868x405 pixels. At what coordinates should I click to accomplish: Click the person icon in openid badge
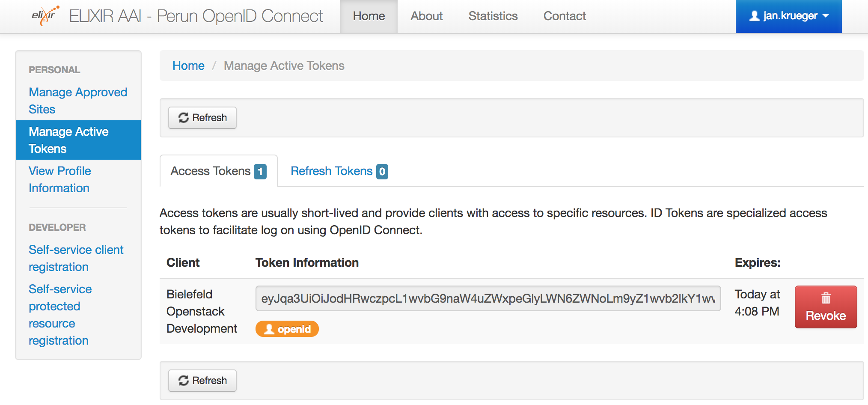[269, 329]
